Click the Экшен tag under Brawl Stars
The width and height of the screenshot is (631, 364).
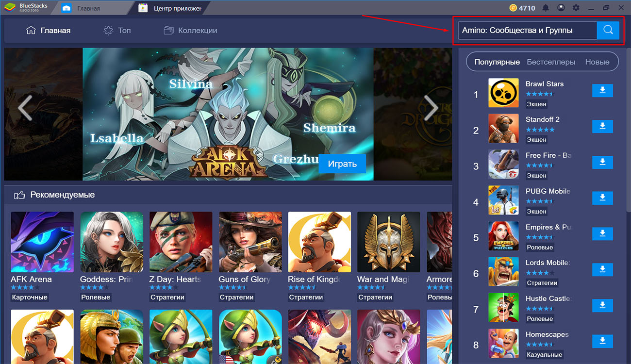pyautogui.click(x=537, y=104)
